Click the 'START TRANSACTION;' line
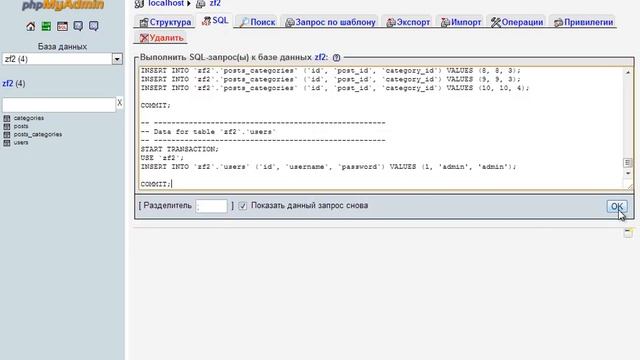This screenshot has width=640, height=360. (180, 149)
